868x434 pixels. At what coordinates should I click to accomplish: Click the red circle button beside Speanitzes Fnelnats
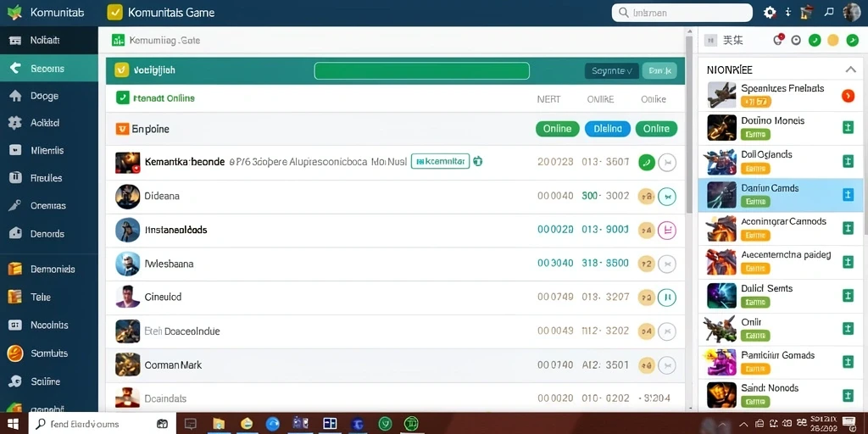848,96
